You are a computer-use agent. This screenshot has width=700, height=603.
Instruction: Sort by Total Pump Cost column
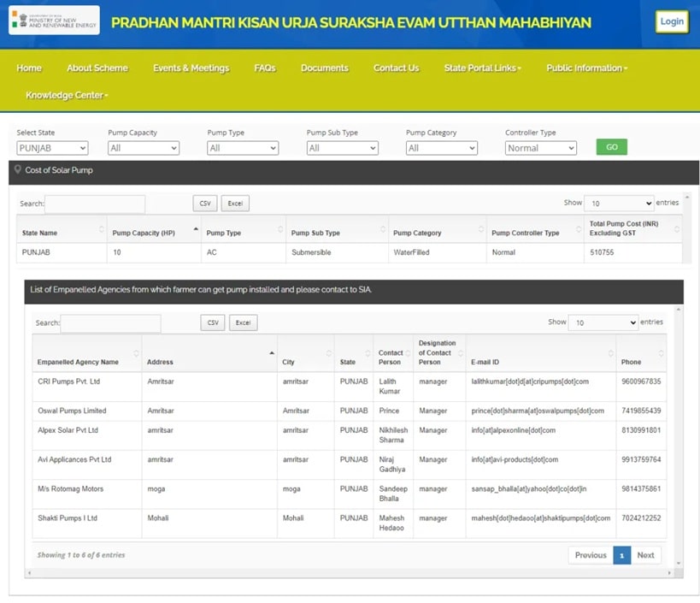pyautogui.click(x=633, y=229)
